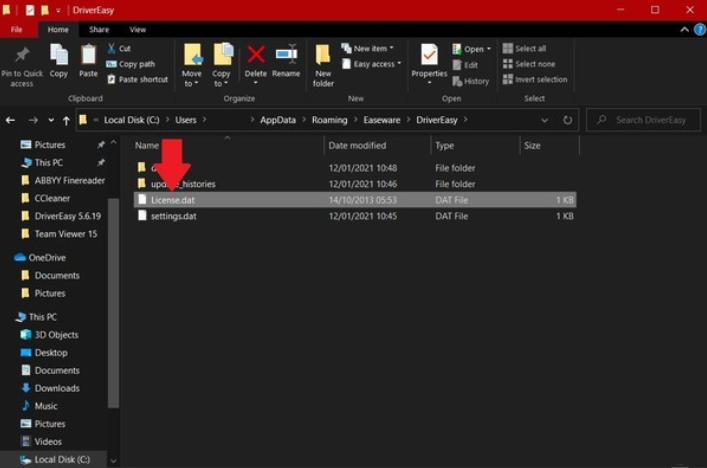Open the Move to menu
This screenshot has width=707, height=468.
193,65
